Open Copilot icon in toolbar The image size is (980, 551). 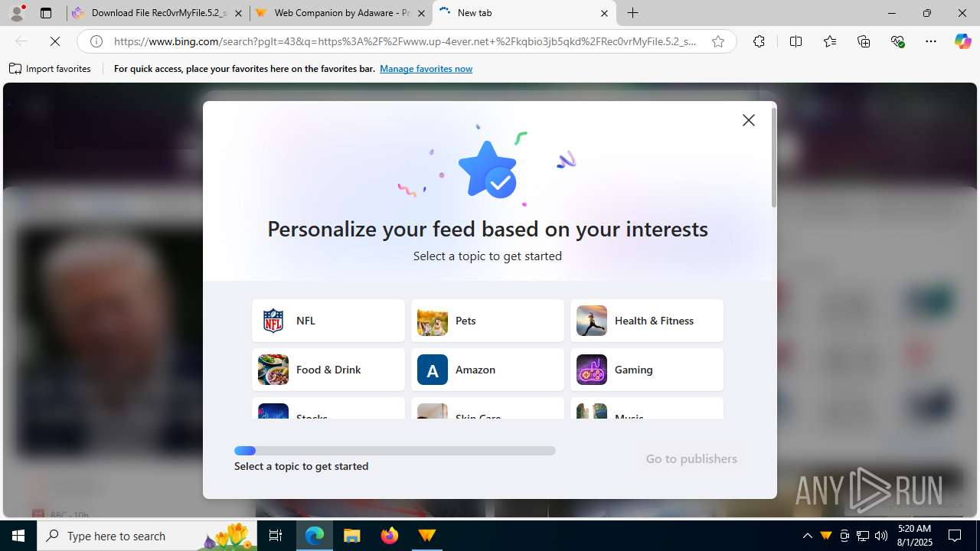[962, 41]
